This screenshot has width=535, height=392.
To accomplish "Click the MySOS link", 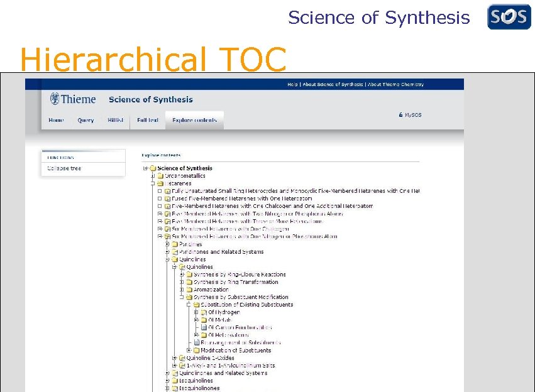I will [x=413, y=115].
